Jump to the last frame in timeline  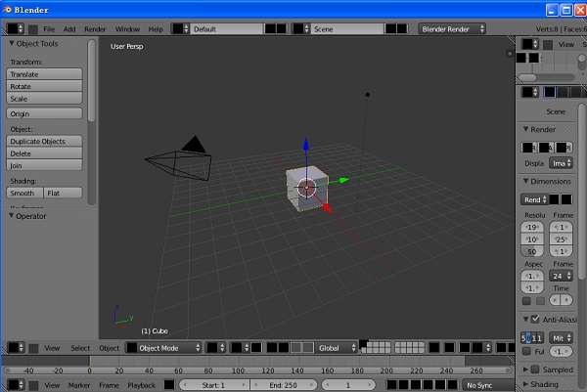coord(452,384)
